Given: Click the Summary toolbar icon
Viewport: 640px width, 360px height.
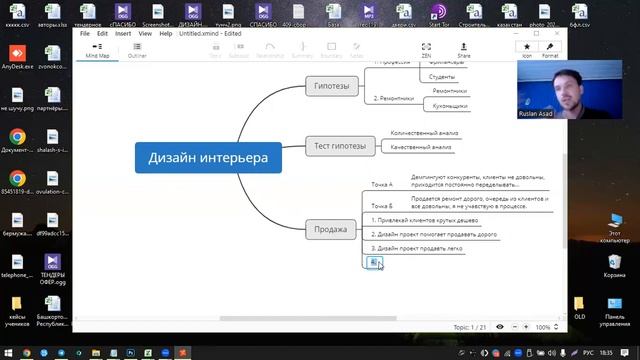Looking at the screenshot, I should point(302,51).
